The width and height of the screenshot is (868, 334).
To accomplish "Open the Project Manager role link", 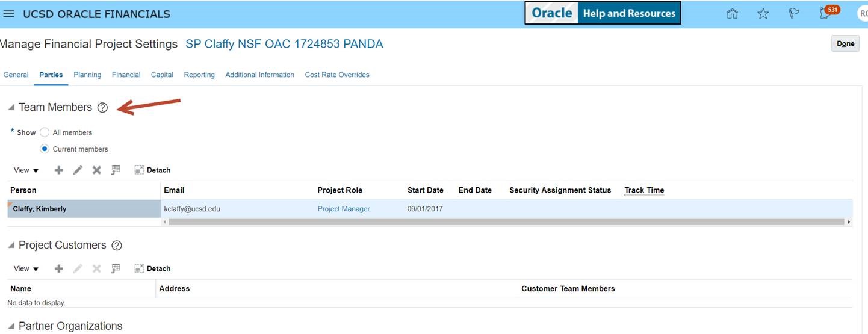I will coord(343,209).
